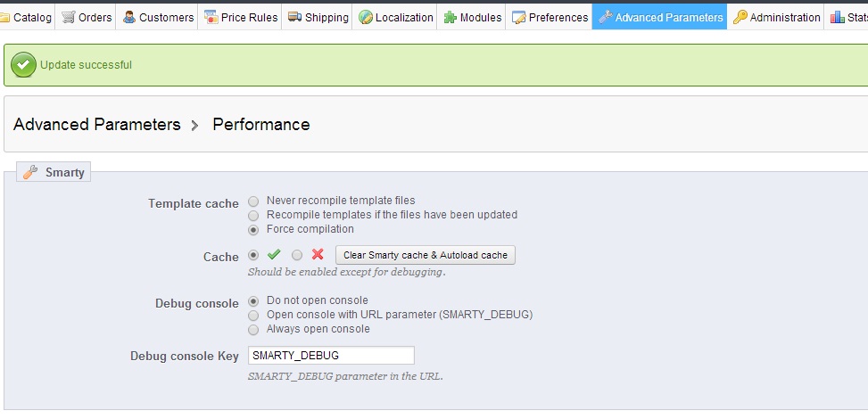Choose Open console with URL parameter
Image resolution: width=868 pixels, height=419 pixels.
click(x=254, y=315)
